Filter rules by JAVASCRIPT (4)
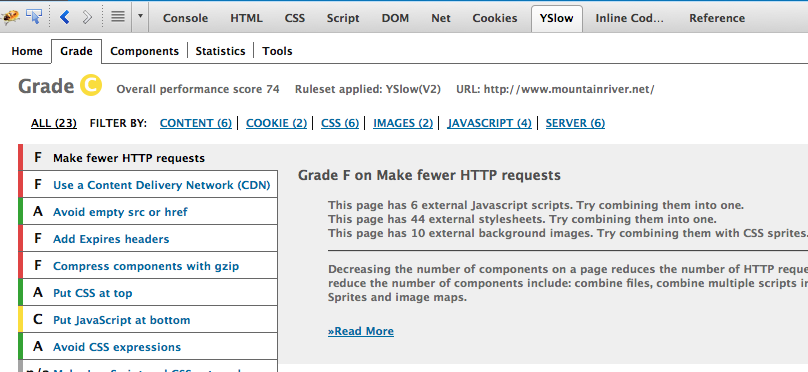Image resolution: width=808 pixels, height=372 pixels. point(489,123)
